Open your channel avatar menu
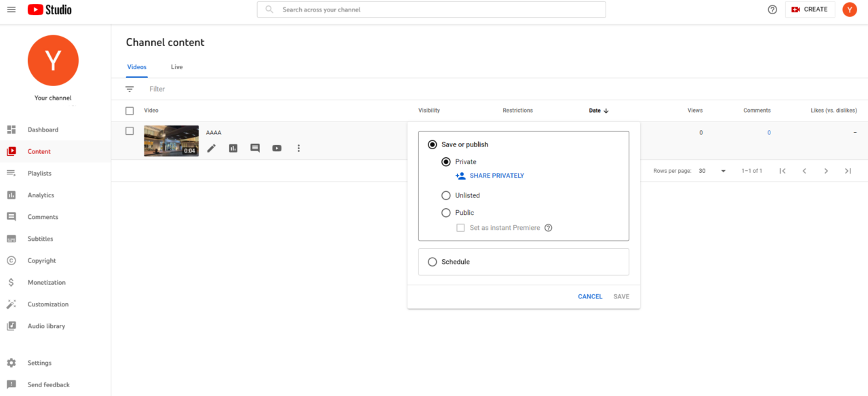Viewport: 868px width, 396px height. tap(849, 9)
